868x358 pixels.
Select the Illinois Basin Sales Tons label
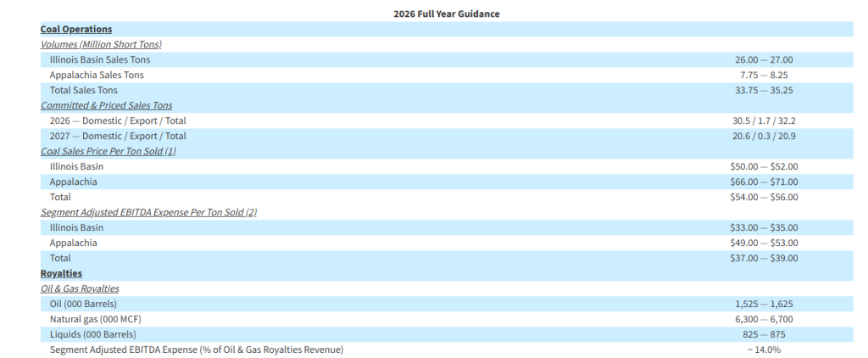click(x=100, y=59)
